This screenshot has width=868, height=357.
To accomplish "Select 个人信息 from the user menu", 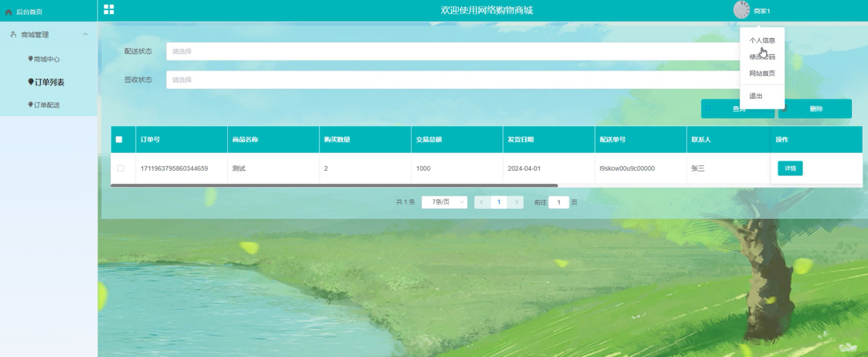I will pyautogui.click(x=762, y=40).
